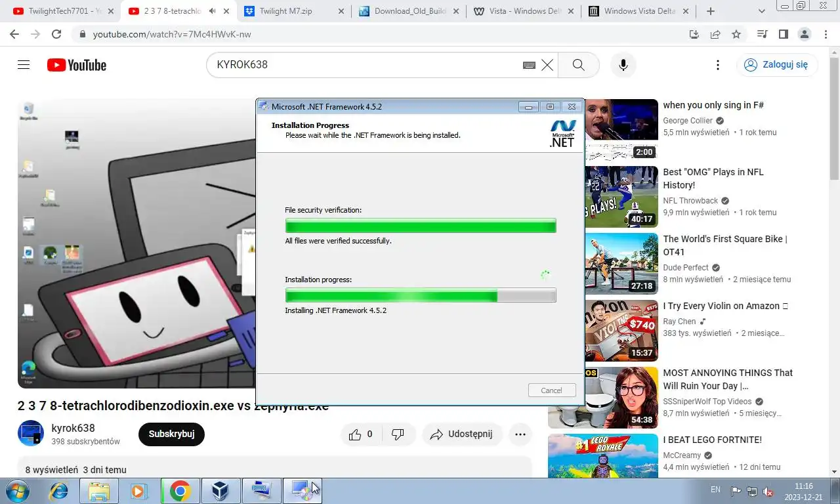The image size is (840, 504).
Task: Cancel the .NET Framework installation
Action: (x=552, y=390)
